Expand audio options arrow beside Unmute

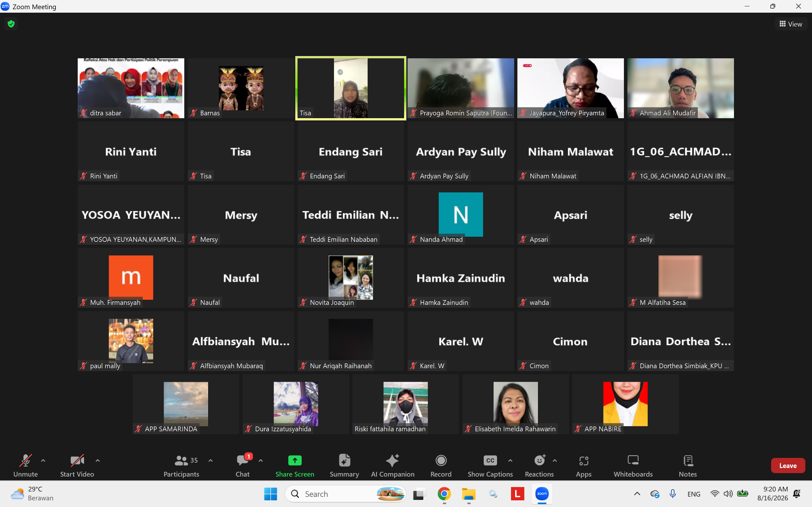tap(43, 460)
